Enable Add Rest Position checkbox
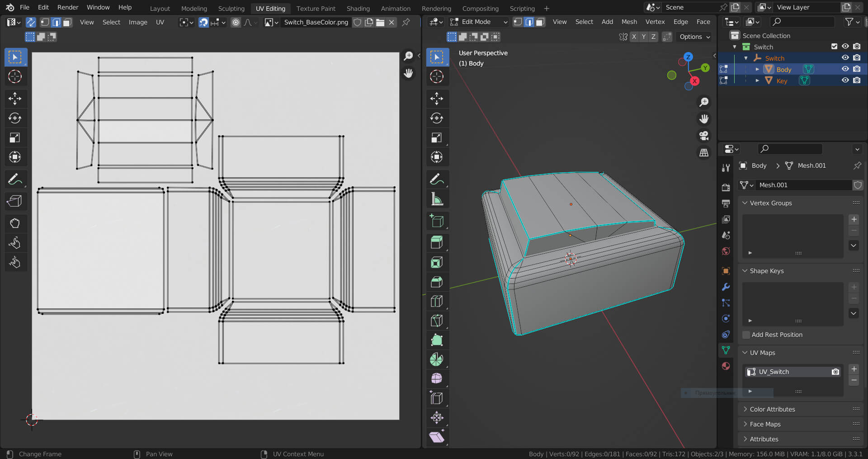 click(746, 335)
